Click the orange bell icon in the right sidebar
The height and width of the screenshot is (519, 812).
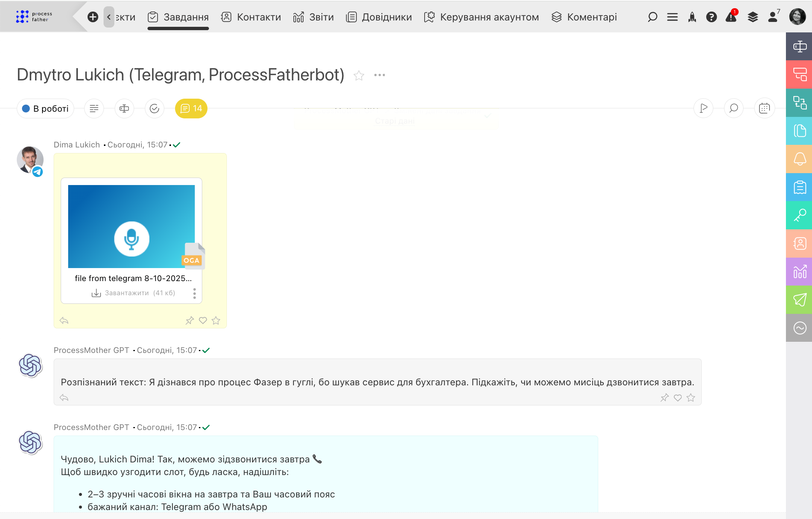[x=799, y=159]
